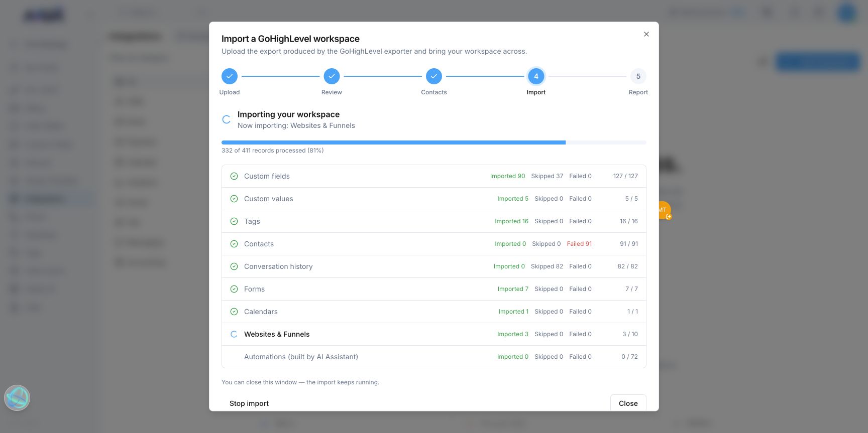
Task: Click the Custom values completed check icon
Action: coord(234,199)
